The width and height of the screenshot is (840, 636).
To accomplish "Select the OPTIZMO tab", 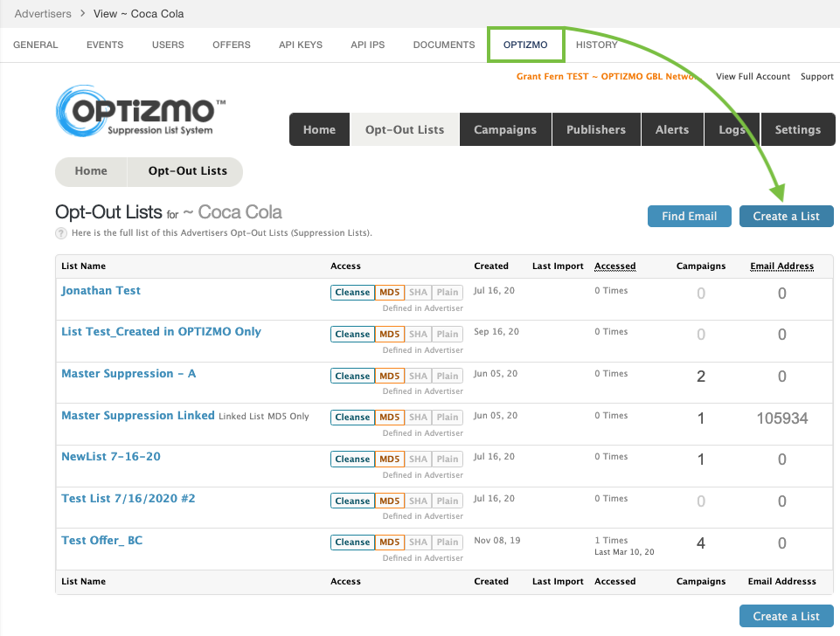I will click(525, 45).
